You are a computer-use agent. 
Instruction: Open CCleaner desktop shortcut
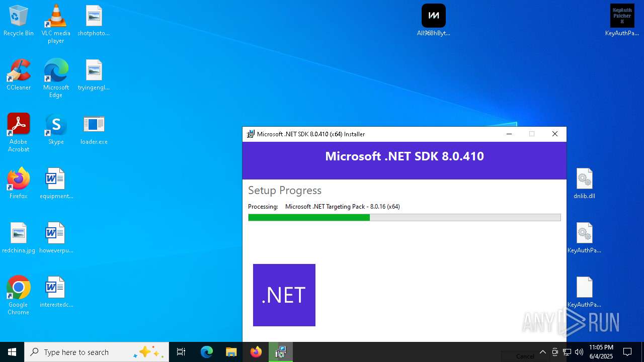[x=19, y=75]
